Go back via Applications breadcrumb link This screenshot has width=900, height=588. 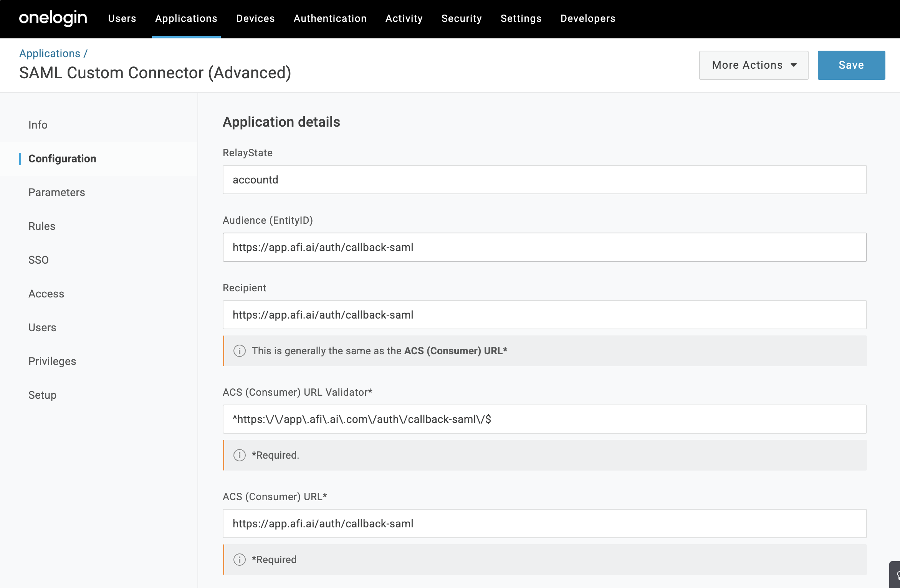(x=50, y=53)
